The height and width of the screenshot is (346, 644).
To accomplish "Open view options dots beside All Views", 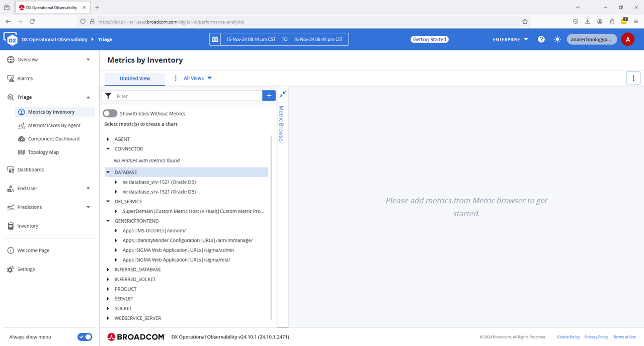I will (x=176, y=78).
